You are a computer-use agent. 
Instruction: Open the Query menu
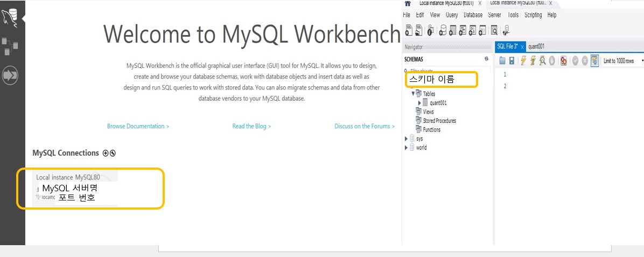pyautogui.click(x=452, y=15)
